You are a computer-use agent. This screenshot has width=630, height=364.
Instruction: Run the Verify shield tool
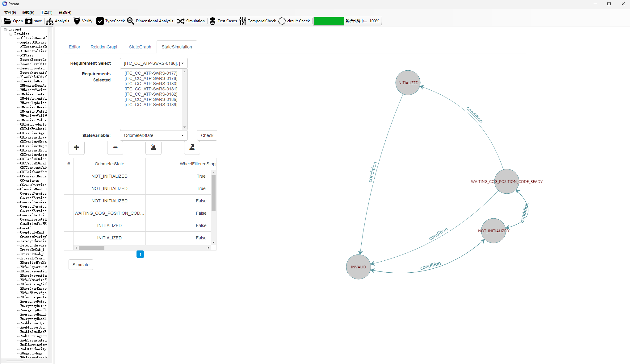click(77, 21)
